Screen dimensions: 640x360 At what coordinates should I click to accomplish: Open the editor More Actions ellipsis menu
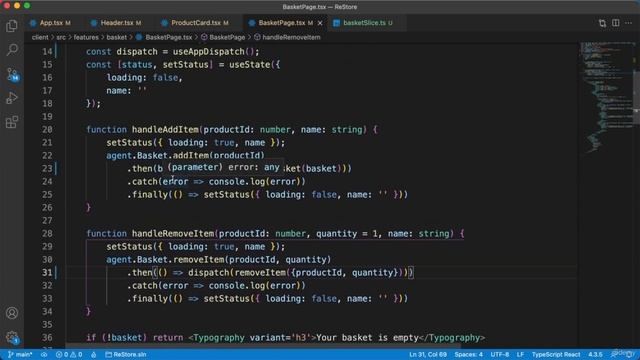(629, 23)
